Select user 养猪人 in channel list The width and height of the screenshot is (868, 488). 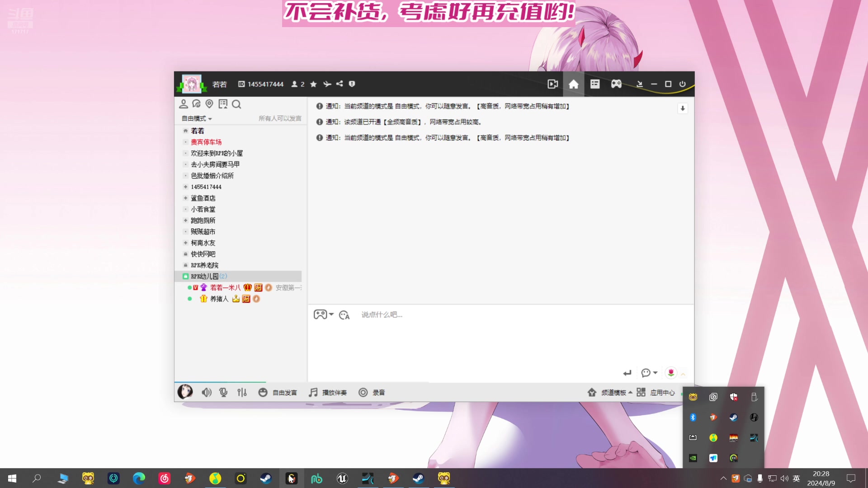coord(219,299)
